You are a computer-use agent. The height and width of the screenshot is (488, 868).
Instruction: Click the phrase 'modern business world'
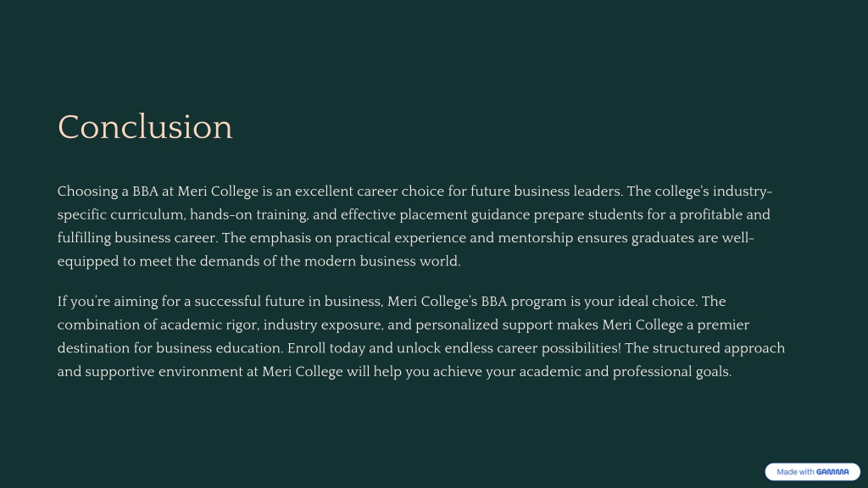click(x=381, y=261)
